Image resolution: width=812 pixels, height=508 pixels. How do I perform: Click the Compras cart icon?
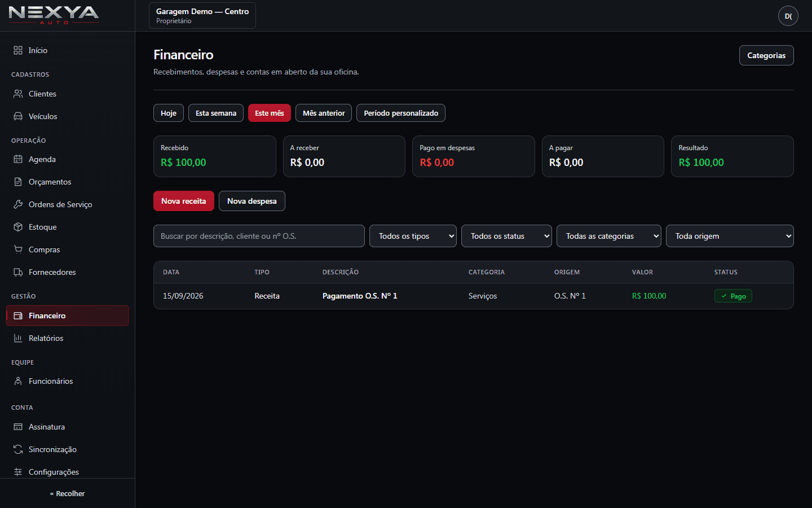(x=18, y=249)
